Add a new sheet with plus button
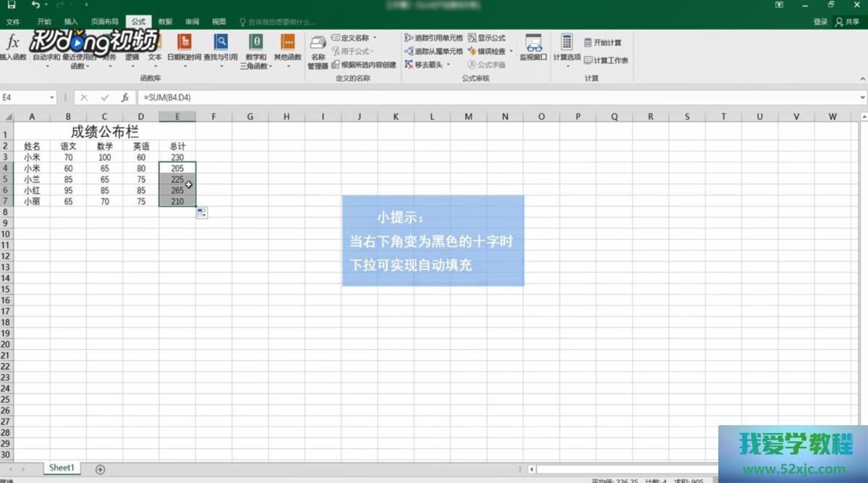The height and width of the screenshot is (483, 868). click(101, 469)
